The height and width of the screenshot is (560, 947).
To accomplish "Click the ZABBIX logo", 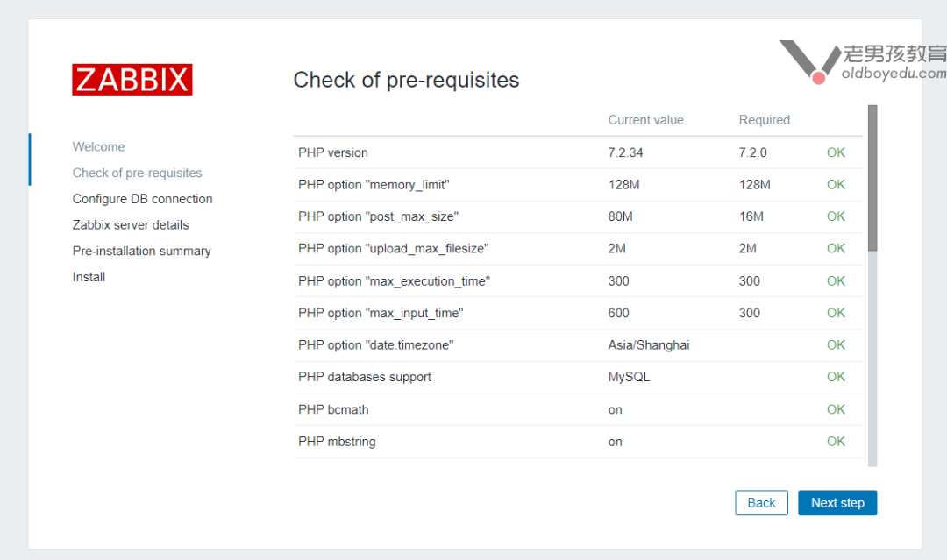I will [x=132, y=80].
